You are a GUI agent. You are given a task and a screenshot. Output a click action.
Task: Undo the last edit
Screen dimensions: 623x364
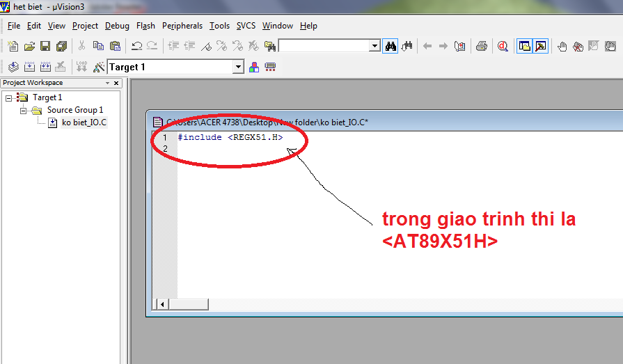[136, 46]
